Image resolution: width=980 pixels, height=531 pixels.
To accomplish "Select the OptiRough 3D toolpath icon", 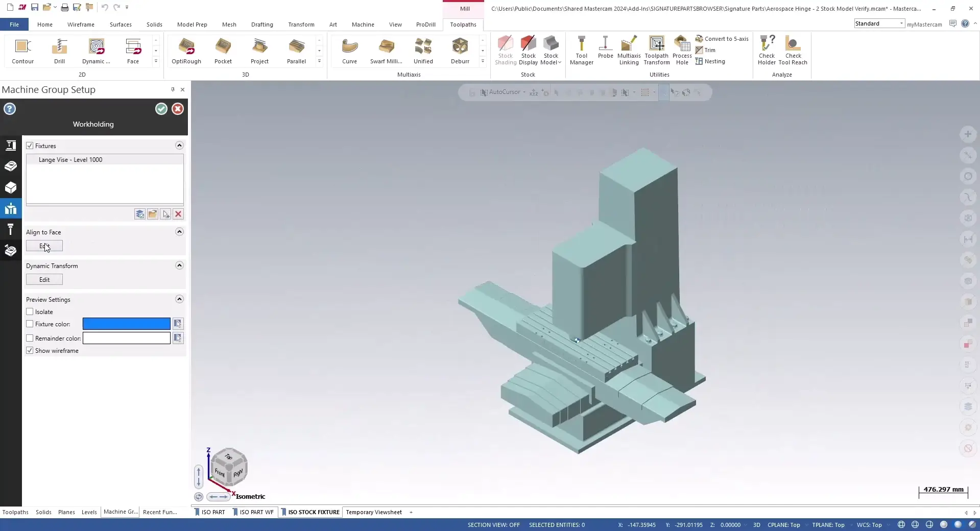I will coord(186,51).
